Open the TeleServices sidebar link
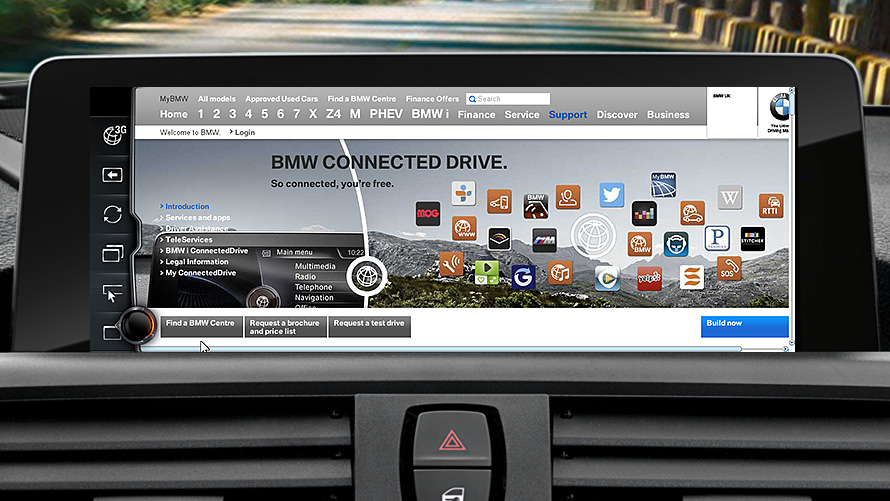This screenshot has height=501, width=890. coord(186,239)
